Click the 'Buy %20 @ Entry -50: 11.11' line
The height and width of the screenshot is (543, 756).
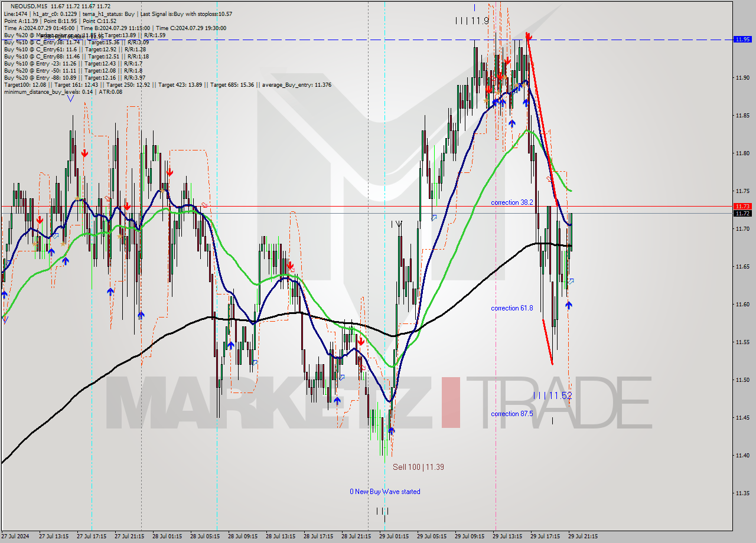coord(73,70)
